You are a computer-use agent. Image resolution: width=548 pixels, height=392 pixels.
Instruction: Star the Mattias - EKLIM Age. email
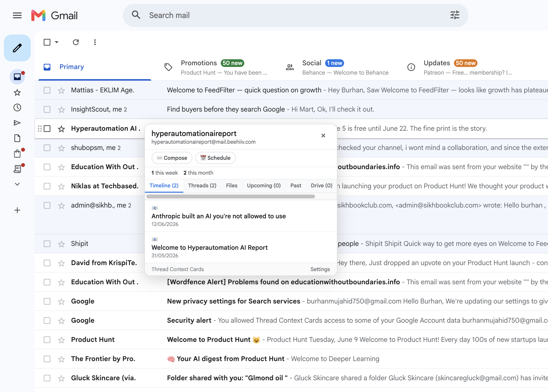61,90
